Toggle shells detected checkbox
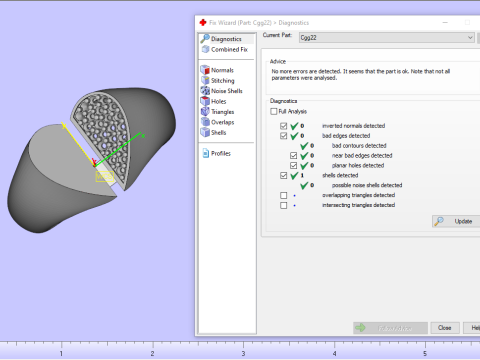Viewport: 480px width, 360px height. pos(283,175)
